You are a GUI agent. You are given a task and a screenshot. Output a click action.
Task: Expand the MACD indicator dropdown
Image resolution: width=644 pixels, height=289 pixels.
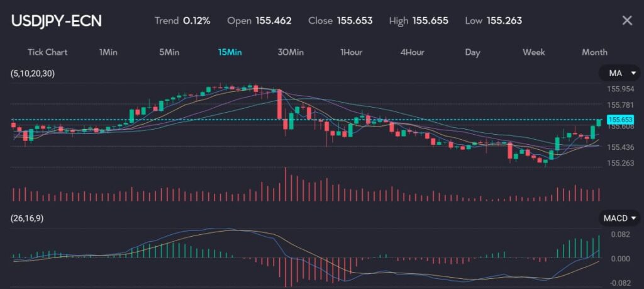(x=619, y=218)
